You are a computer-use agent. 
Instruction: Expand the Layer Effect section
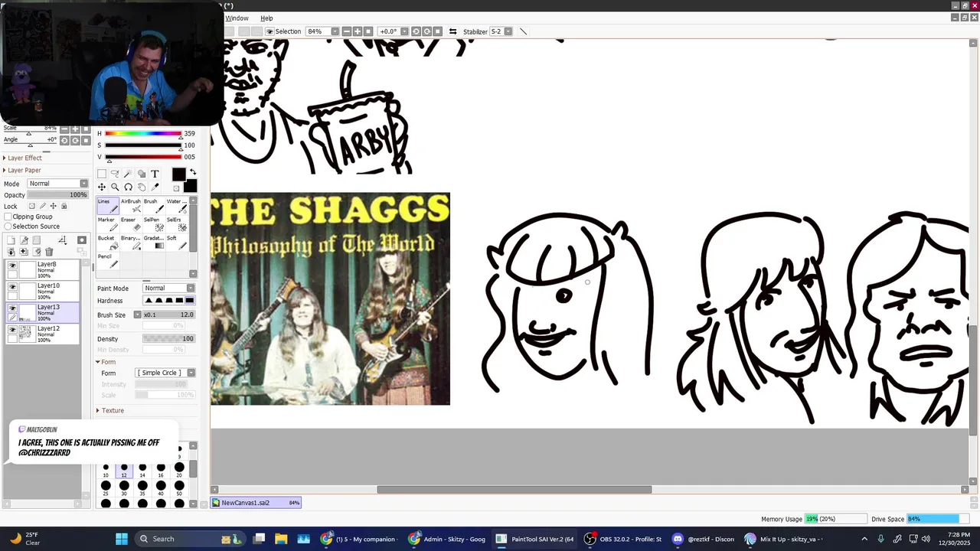pos(25,158)
